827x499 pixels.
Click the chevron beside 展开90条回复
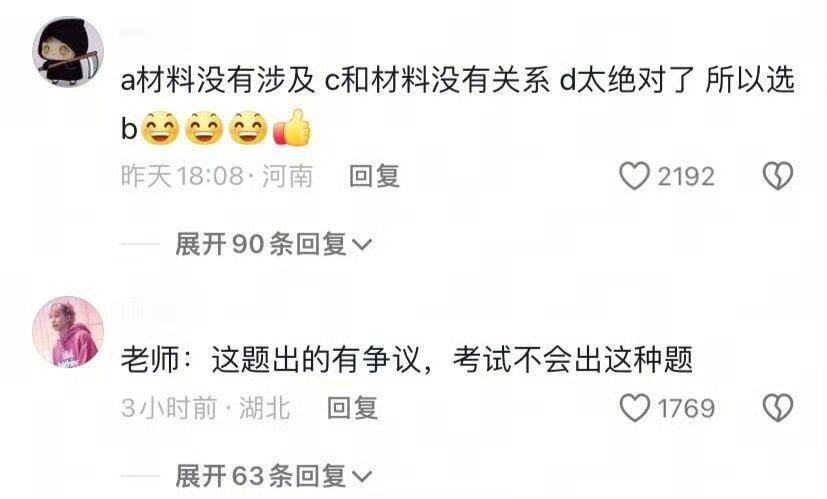click(361, 245)
